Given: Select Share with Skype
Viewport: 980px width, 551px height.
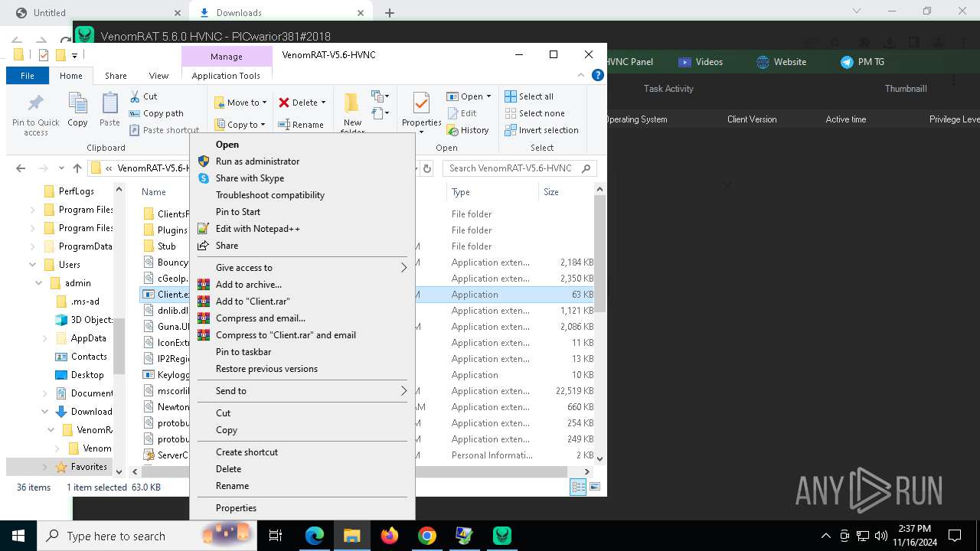Looking at the screenshot, I should (x=302, y=178).
